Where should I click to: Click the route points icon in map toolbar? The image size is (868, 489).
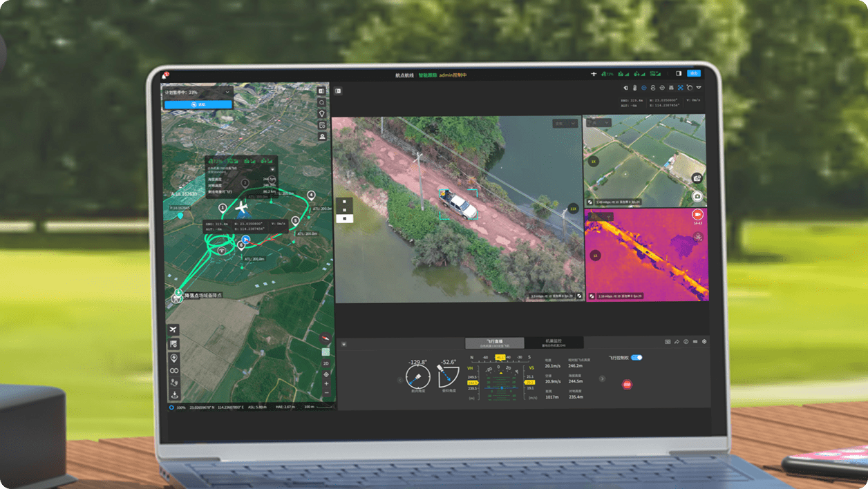pos(173,383)
